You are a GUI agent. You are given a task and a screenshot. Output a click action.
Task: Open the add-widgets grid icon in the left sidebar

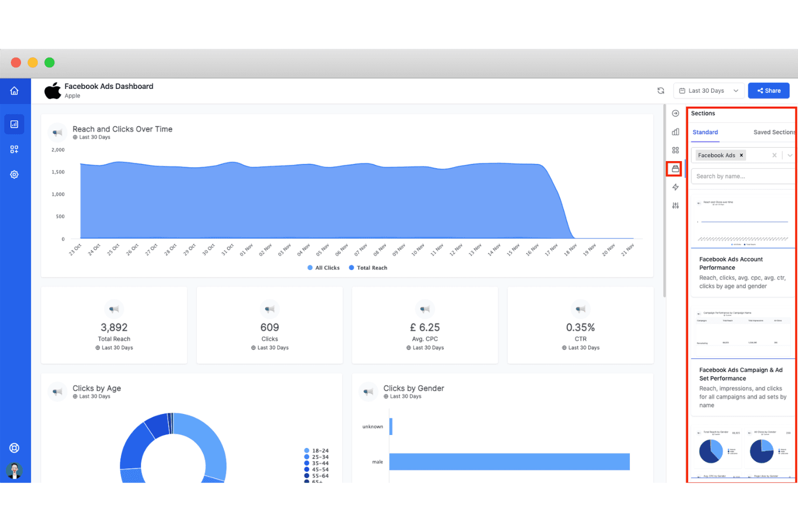(15, 149)
